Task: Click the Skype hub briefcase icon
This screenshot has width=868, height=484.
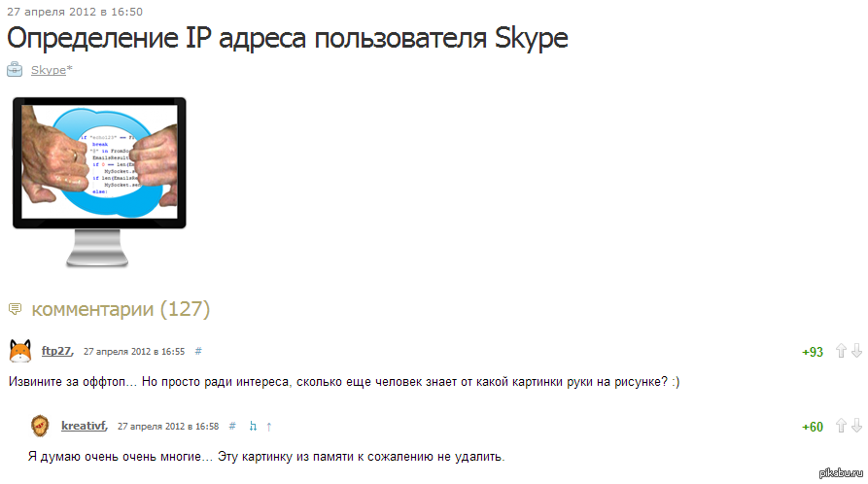Action: [15, 70]
